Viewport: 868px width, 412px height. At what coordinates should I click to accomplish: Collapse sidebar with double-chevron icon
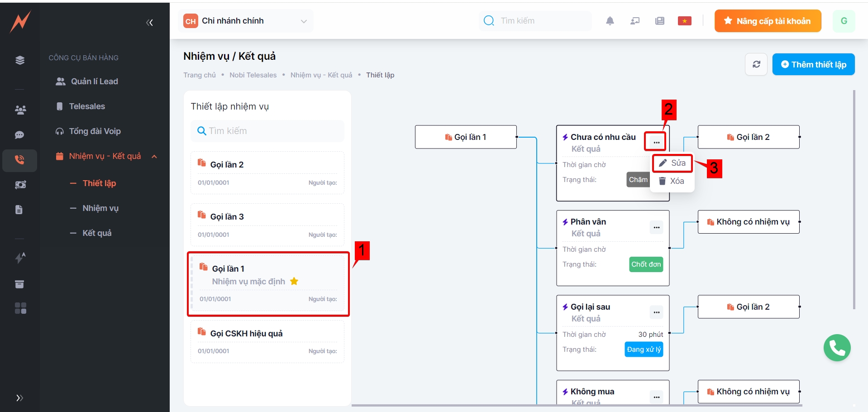pyautogui.click(x=149, y=23)
